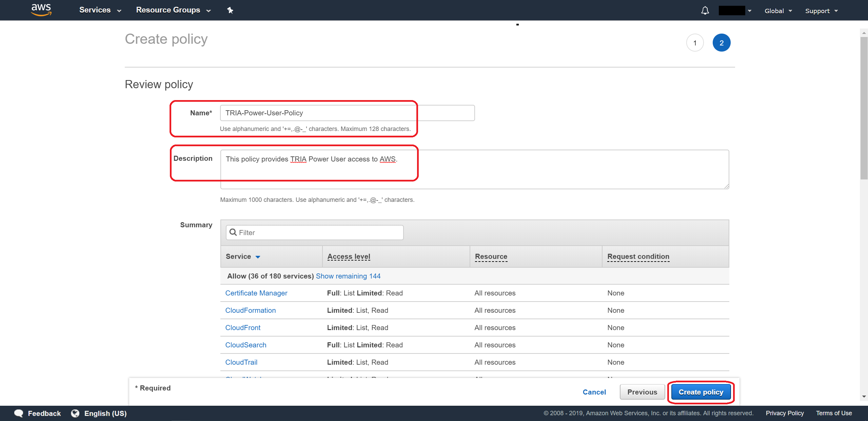Screen dimensions: 868x421
Task: Open the CloudSearch service link
Action: pos(246,345)
